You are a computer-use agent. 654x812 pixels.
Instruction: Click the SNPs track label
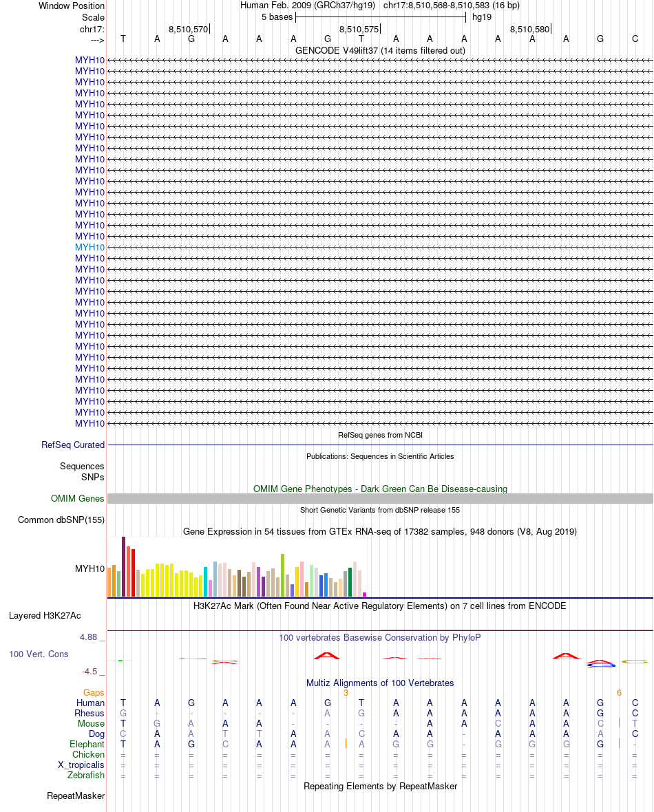tap(93, 477)
